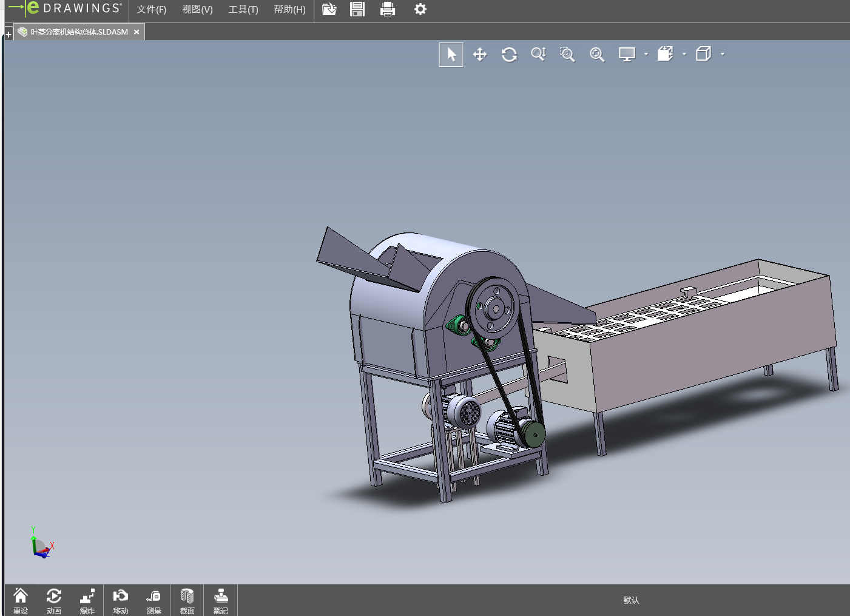This screenshot has width=850, height=616.
Task: Pick the Zoom in/out magnifier tool
Action: (x=538, y=55)
